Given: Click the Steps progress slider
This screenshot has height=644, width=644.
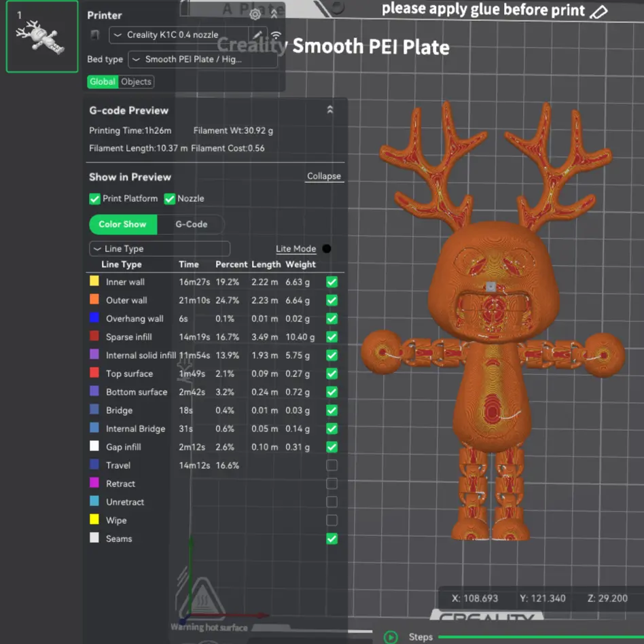Looking at the screenshot, I should click(541, 637).
